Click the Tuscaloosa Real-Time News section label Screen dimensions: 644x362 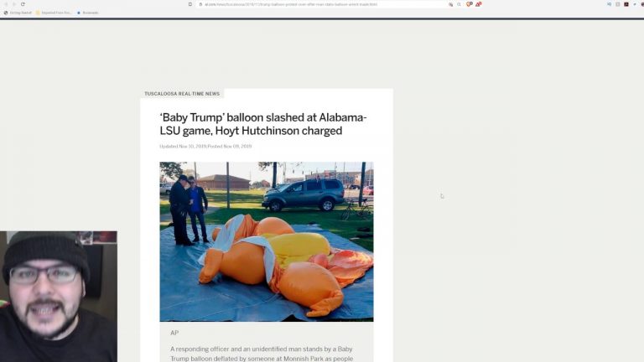click(182, 94)
